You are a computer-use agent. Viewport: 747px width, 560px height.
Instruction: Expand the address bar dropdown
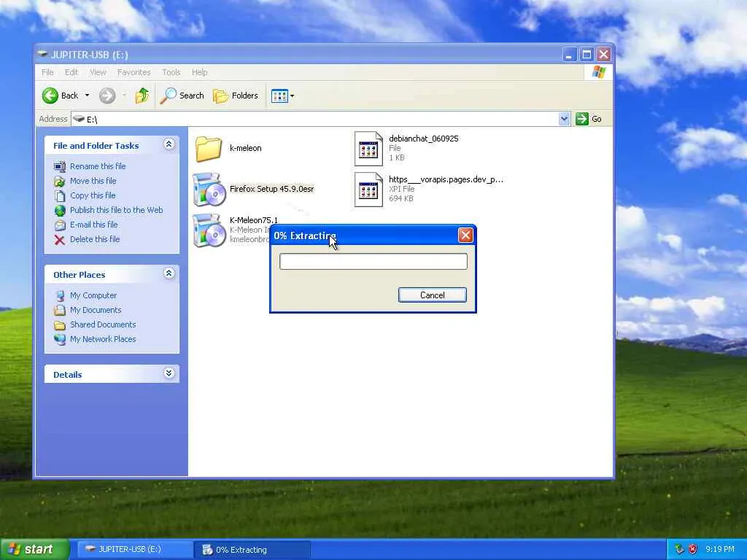(564, 119)
